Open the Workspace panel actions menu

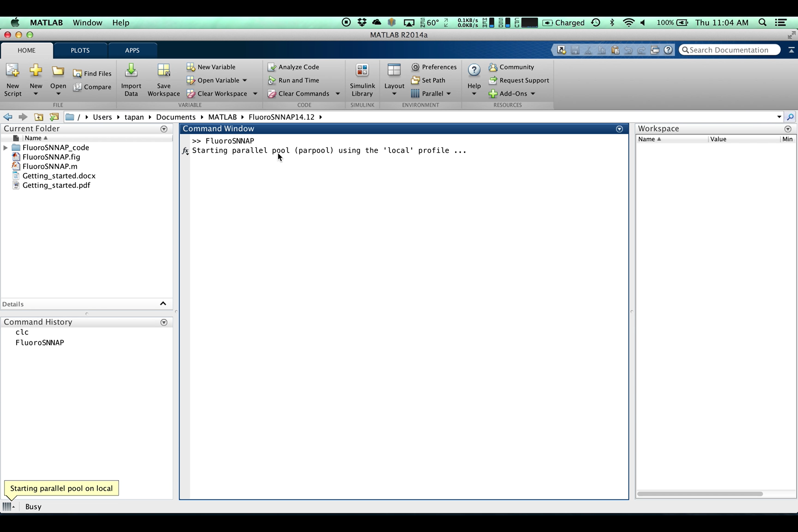788,129
